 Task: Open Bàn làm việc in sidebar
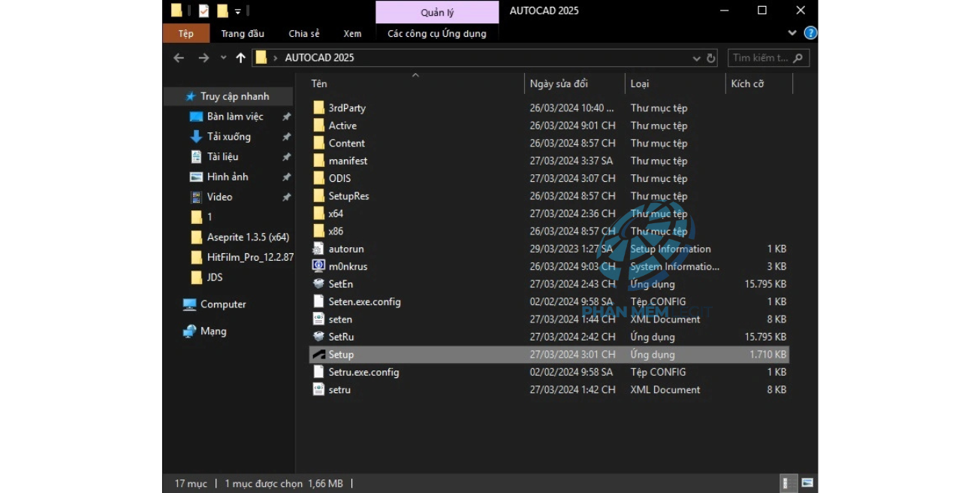pyautogui.click(x=235, y=116)
